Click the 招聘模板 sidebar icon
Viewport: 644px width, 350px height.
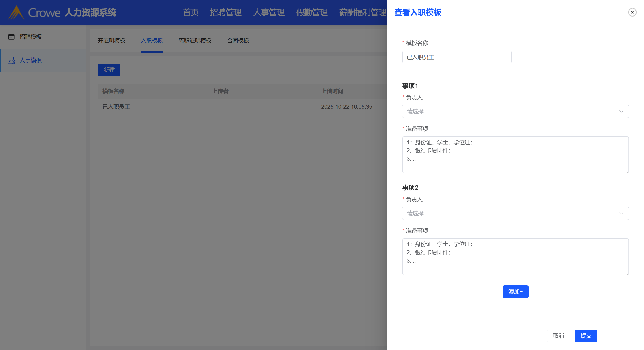click(x=11, y=37)
